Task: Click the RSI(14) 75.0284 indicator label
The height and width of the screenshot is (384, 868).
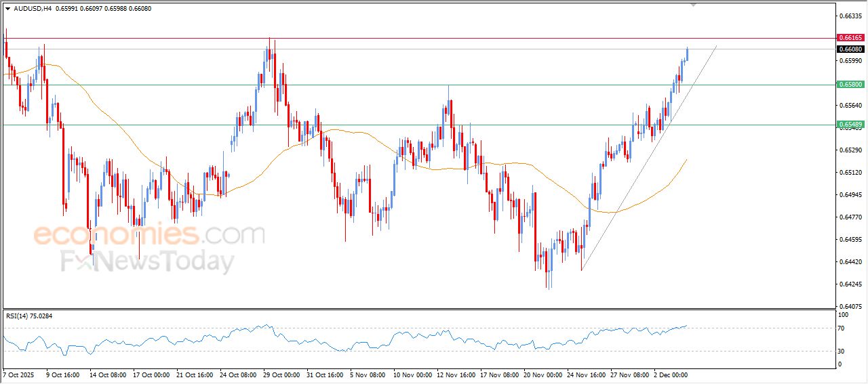Action: coord(38,316)
